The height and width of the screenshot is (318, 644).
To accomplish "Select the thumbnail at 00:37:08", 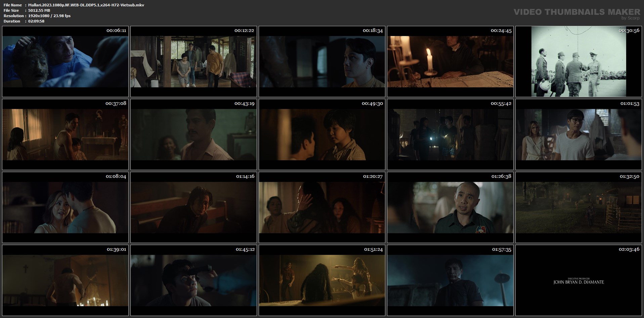I will [65, 134].
